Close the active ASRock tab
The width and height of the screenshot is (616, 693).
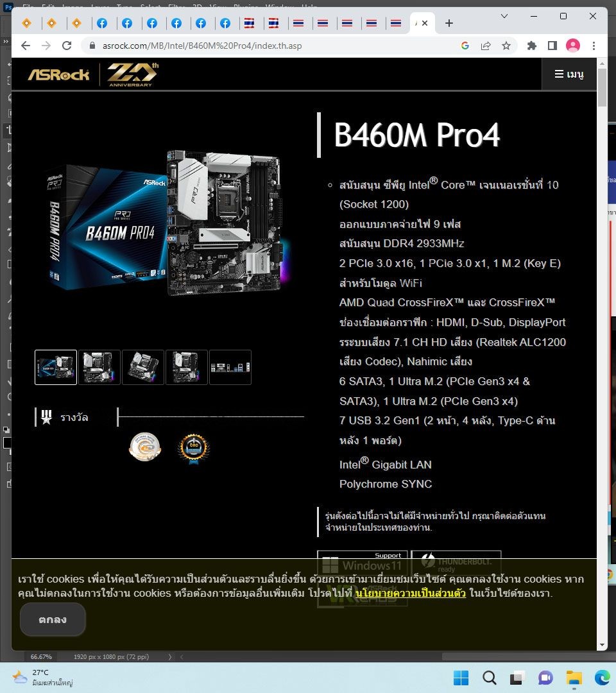pyautogui.click(x=425, y=23)
